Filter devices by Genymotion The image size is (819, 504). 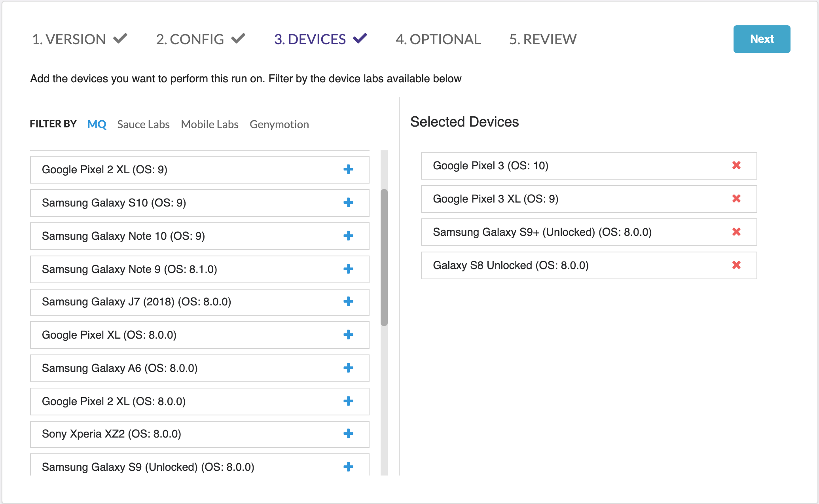[x=279, y=124]
